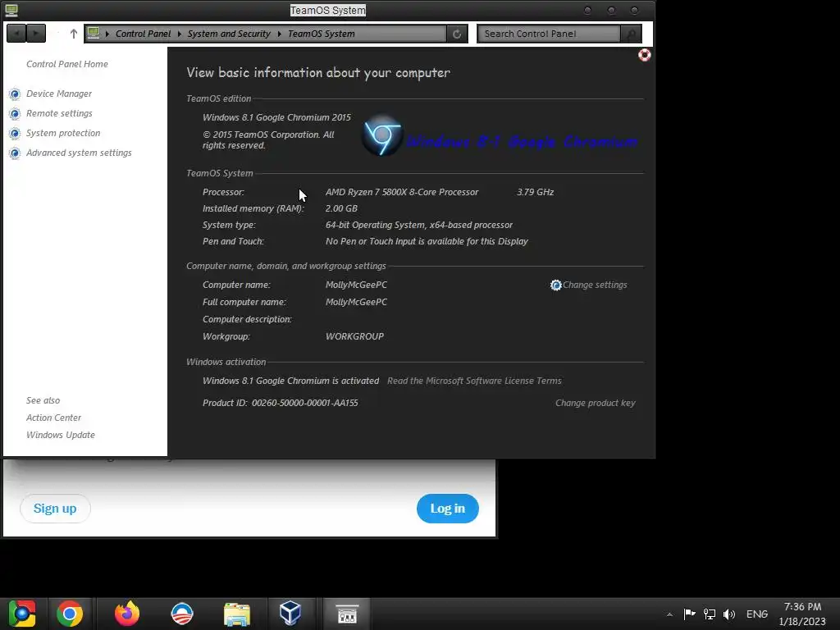Click Sign up in the background window
The height and width of the screenshot is (630, 840).
coord(55,509)
